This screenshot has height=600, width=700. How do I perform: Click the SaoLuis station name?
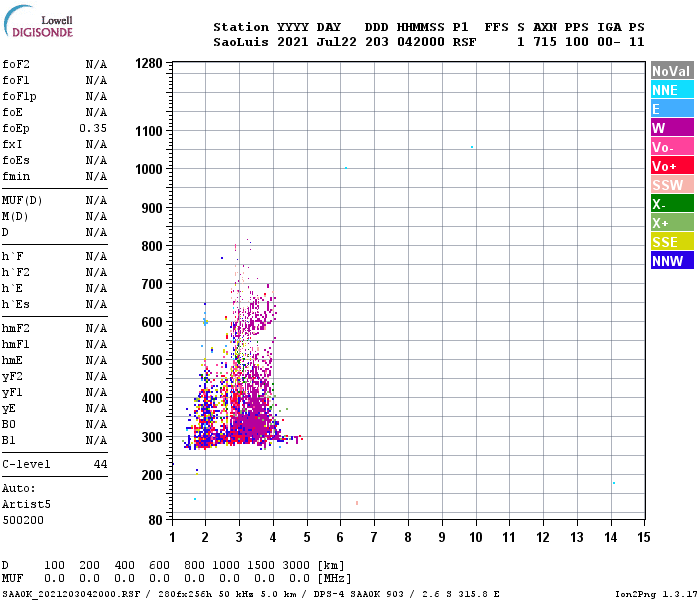click(241, 42)
